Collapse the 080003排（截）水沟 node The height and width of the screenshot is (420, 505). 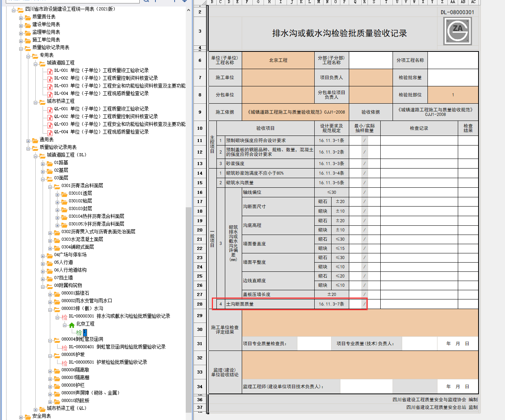[50, 309]
